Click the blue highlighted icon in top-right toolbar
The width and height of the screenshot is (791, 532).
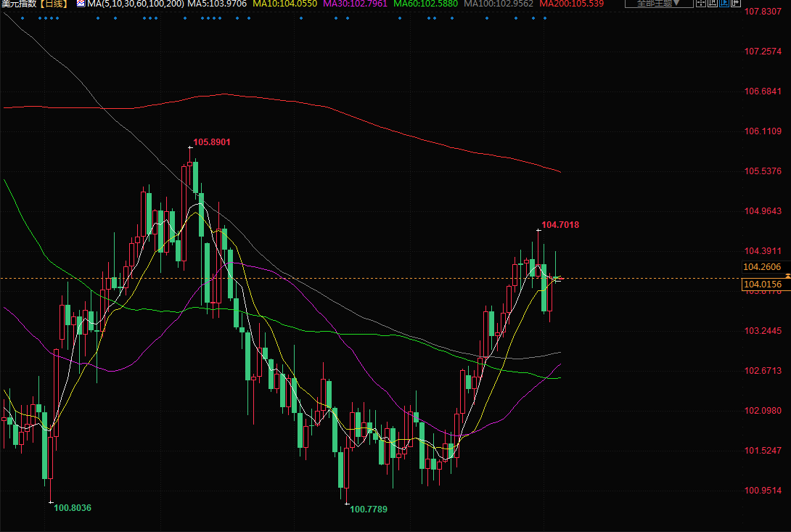(x=724, y=4)
